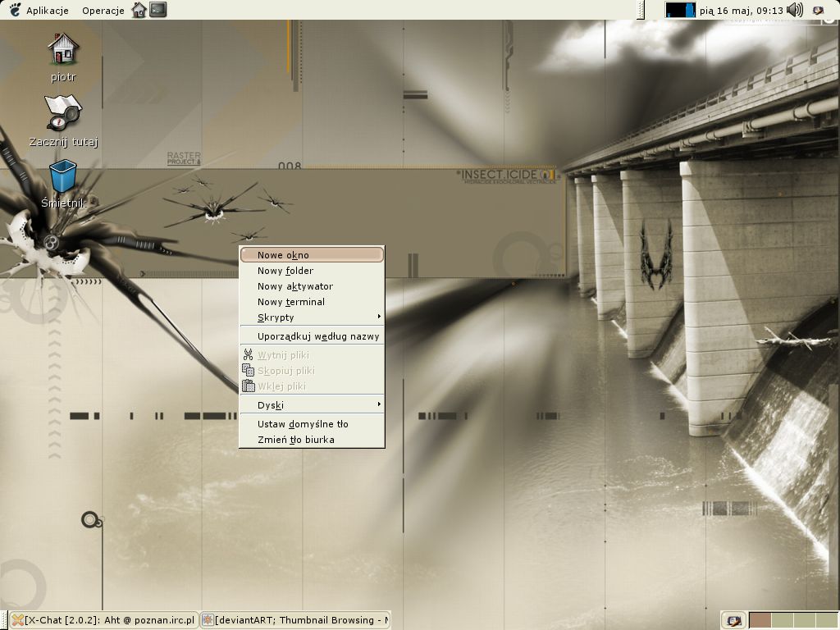Switch to the second workspace in the pager
Viewport: 840px width, 630px height.
(782, 620)
